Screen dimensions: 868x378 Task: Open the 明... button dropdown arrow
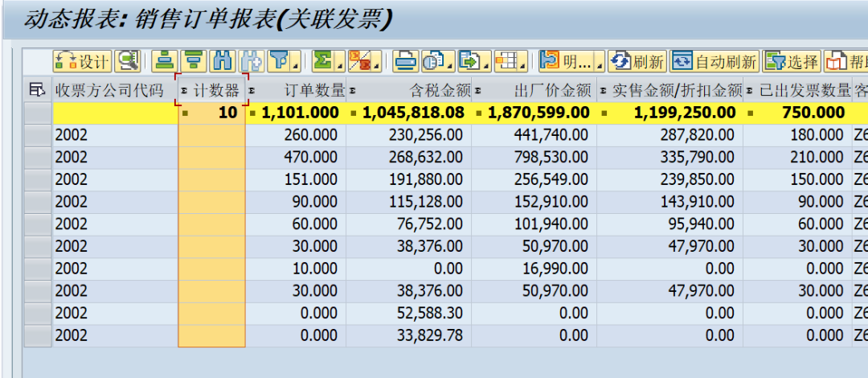[600, 67]
